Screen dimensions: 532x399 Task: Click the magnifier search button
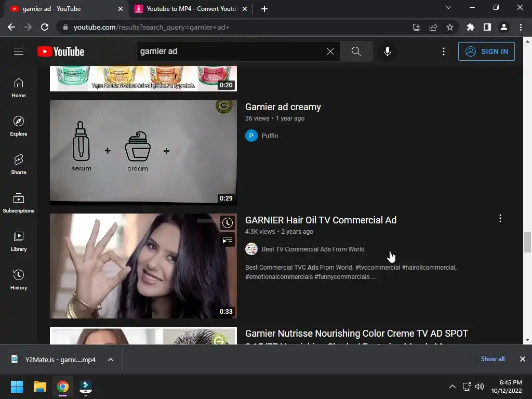point(356,51)
